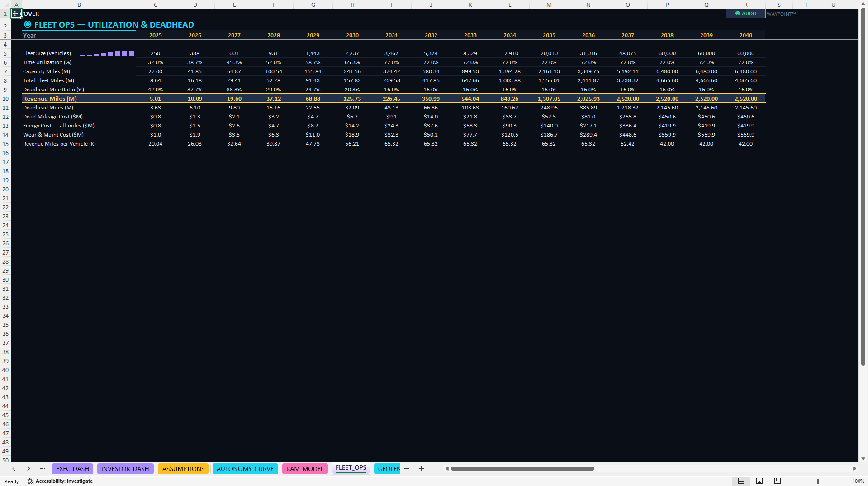Click the vertical scrollbar down arrow
The width and height of the screenshot is (868, 486).
863,458
